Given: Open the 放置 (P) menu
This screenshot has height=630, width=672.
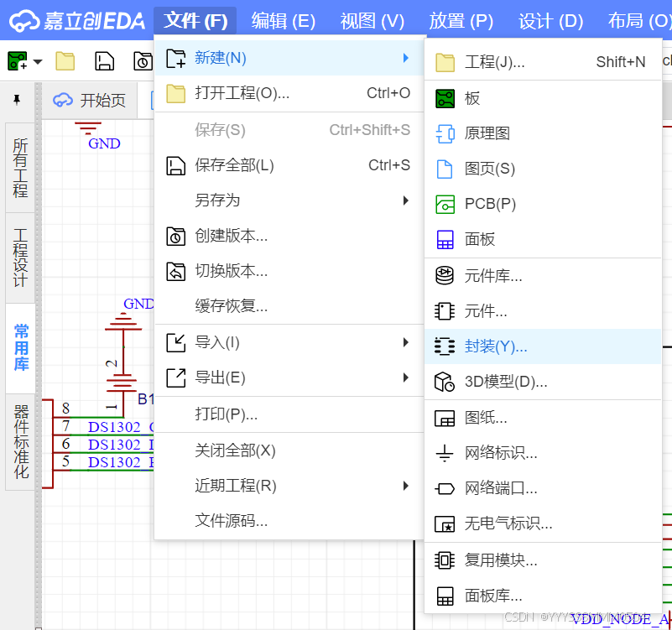Looking at the screenshot, I should (461, 21).
